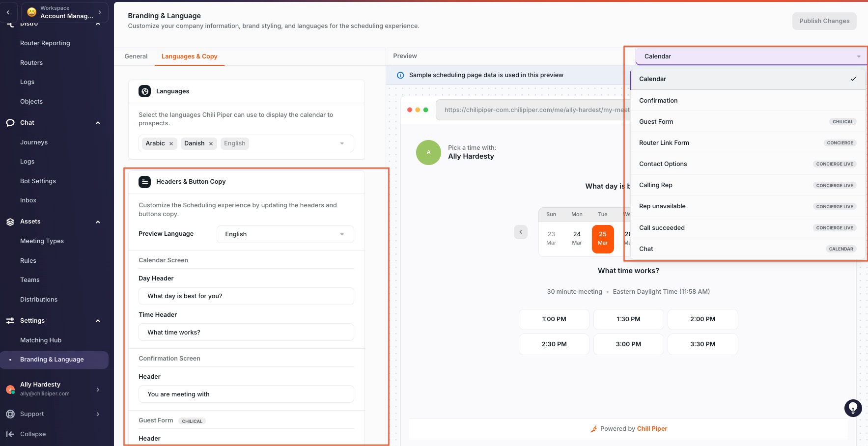Click the Ally Hardesty profile avatar

10,389
